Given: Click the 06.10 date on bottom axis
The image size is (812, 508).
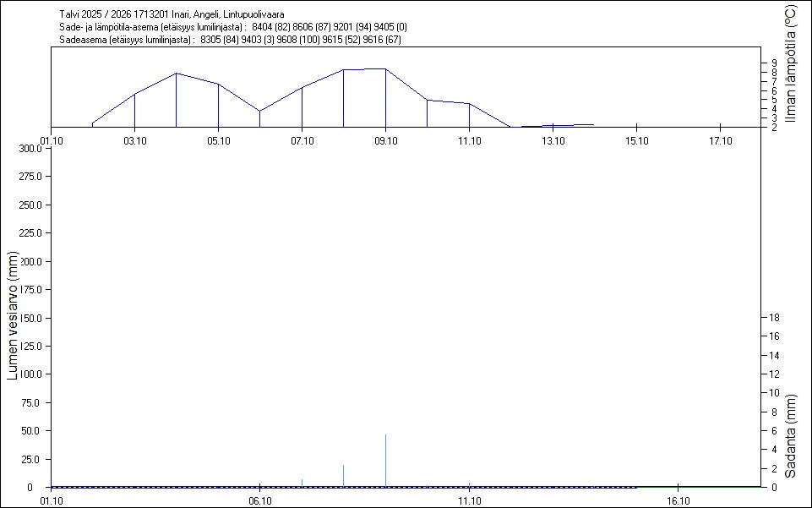Looking at the screenshot, I should [x=259, y=500].
